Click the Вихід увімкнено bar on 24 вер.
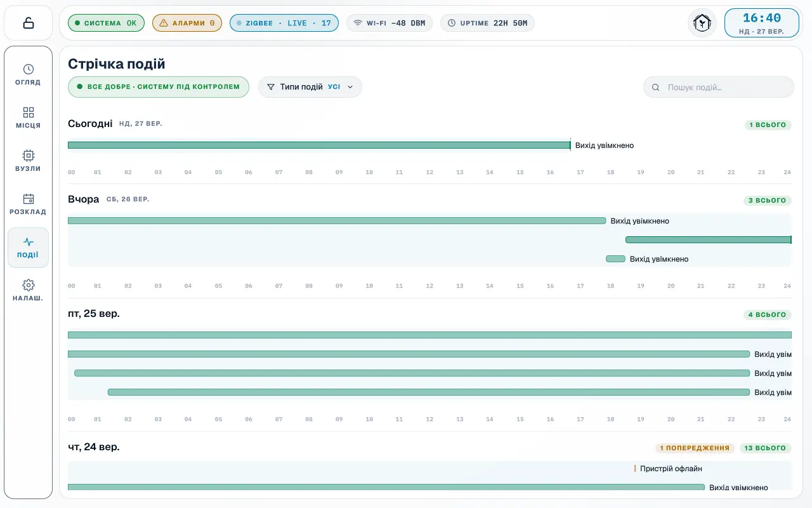This screenshot has height=508, width=812. click(x=386, y=487)
